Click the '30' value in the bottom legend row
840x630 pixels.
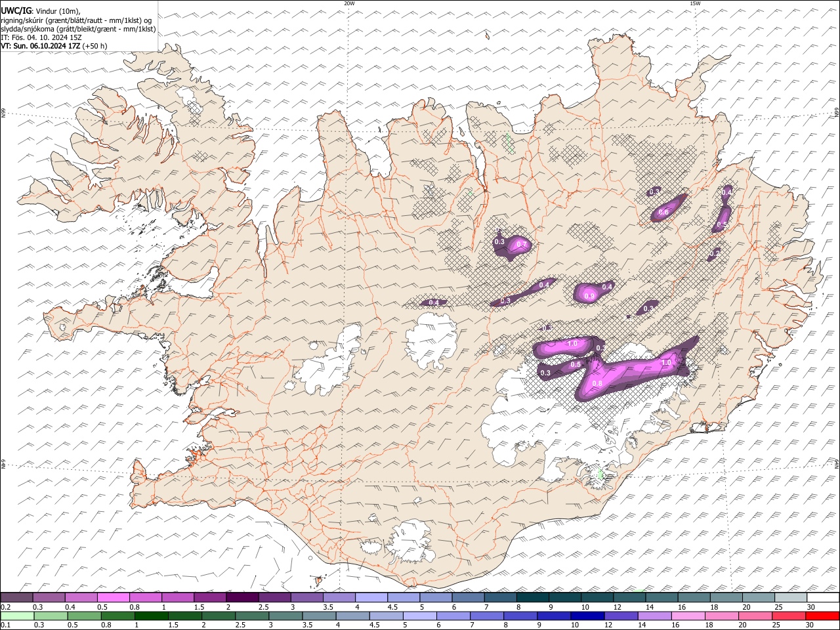point(810,625)
